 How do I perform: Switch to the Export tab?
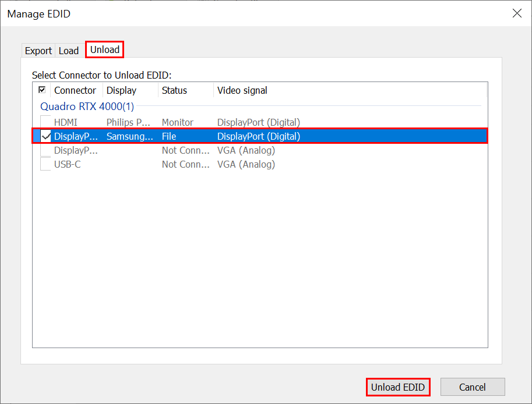coord(38,51)
